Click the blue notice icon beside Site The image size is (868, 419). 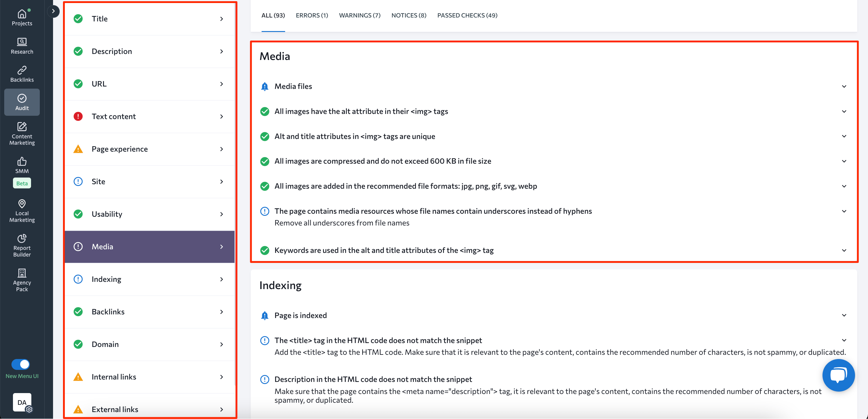(78, 182)
